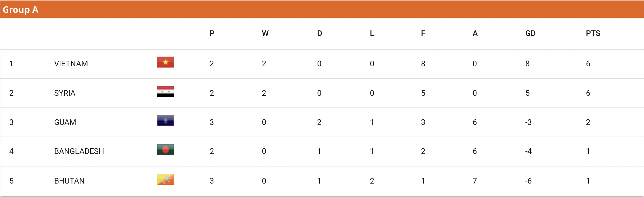Click the A column header
644x197 pixels.
(x=475, y=33)
